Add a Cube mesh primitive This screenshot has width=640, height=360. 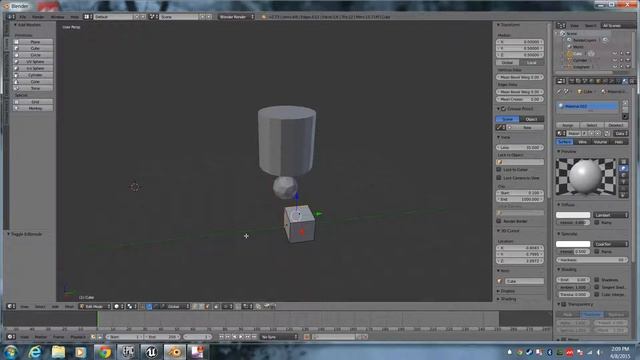tap(33, 48)
